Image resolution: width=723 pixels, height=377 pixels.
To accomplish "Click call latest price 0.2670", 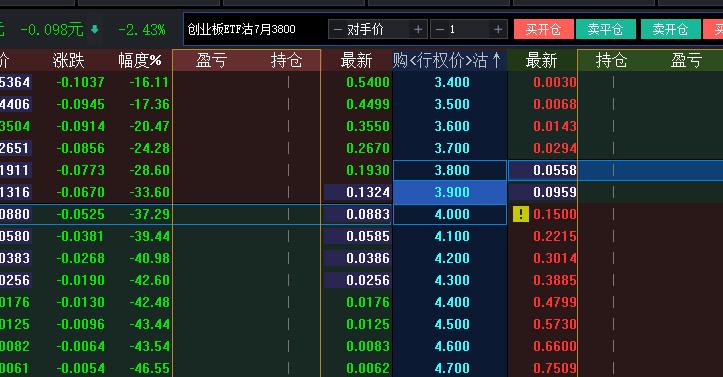I will 368,148.
